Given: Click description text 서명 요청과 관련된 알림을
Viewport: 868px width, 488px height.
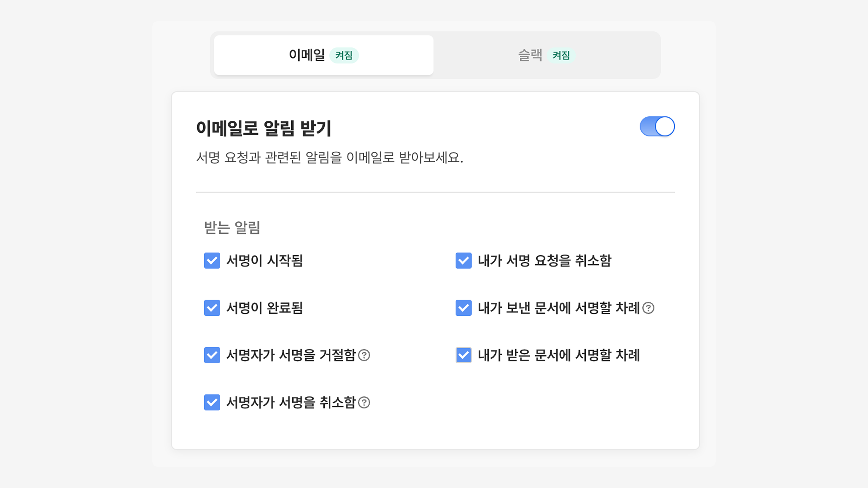Looking at the screenshot, I should point(330,157).
